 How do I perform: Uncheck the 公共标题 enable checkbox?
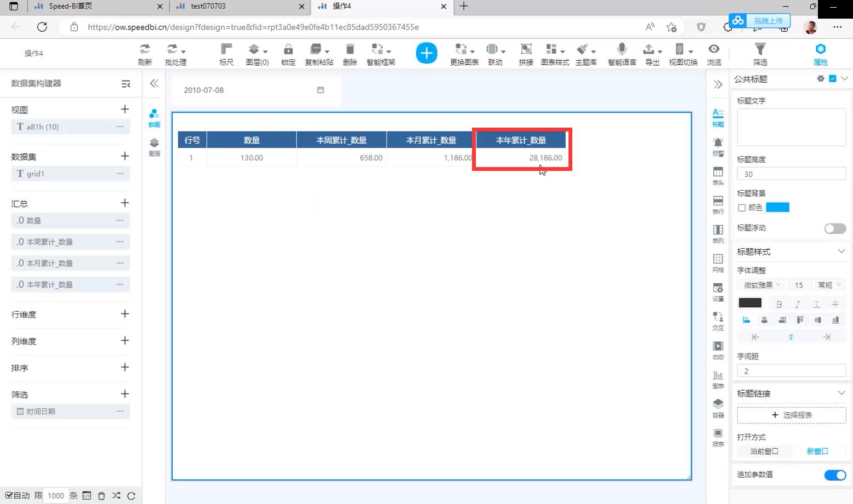pyautogui.click(x=833, y=79)
